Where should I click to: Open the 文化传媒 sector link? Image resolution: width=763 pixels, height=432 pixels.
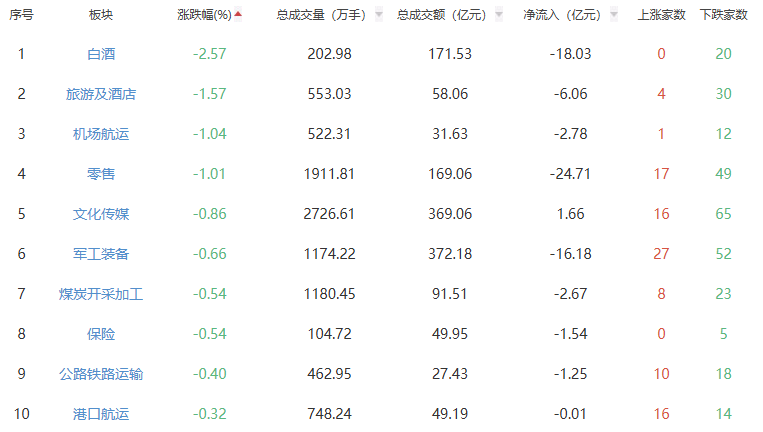tap(101, 214)
